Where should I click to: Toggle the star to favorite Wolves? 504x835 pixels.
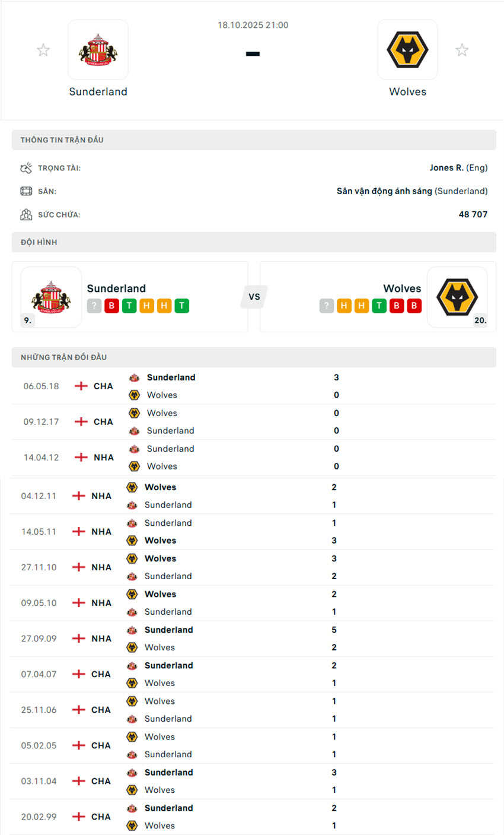click(x=462, y=50)
